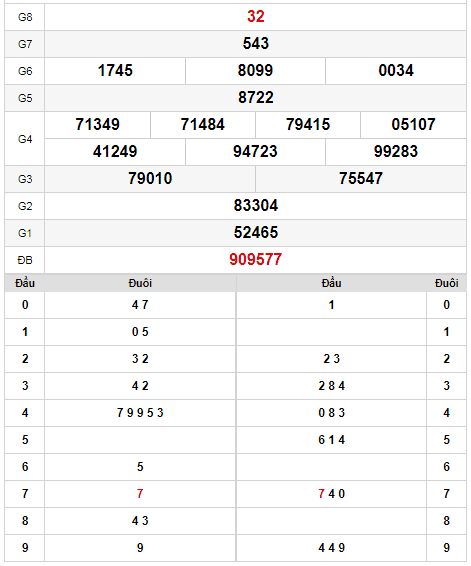Click the G2 result 83304
471x566 pixels.
click(x=256, y=206)
